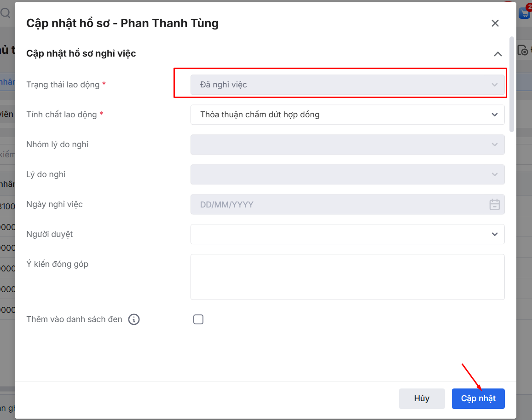Collapse the Cập nhật hồ sơ nghỉ việc section
This screenshot has width=532, height=420.
(497, 54)
